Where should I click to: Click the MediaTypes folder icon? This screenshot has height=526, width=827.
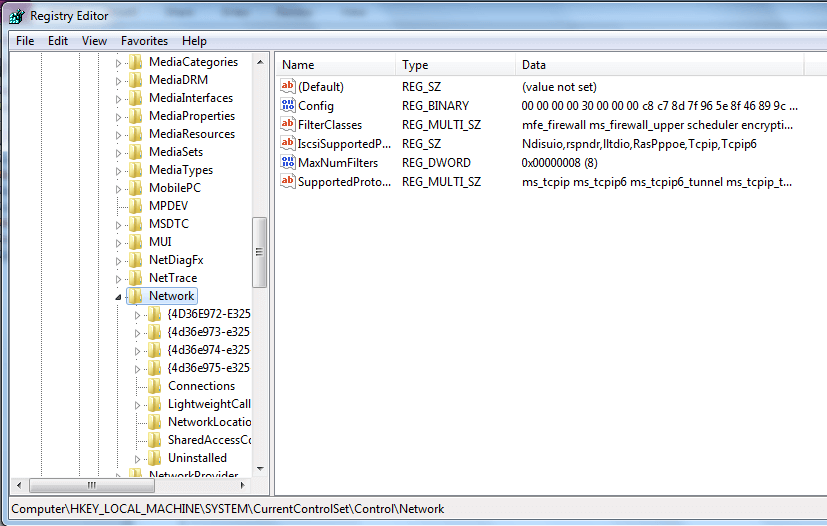tap(136, 170)
